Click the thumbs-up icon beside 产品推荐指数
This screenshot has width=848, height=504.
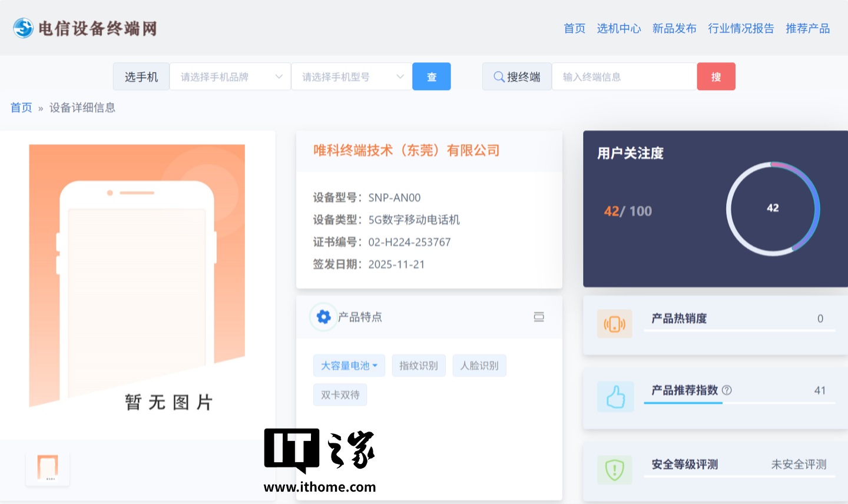pyautogui.click(x=615, y=396)
